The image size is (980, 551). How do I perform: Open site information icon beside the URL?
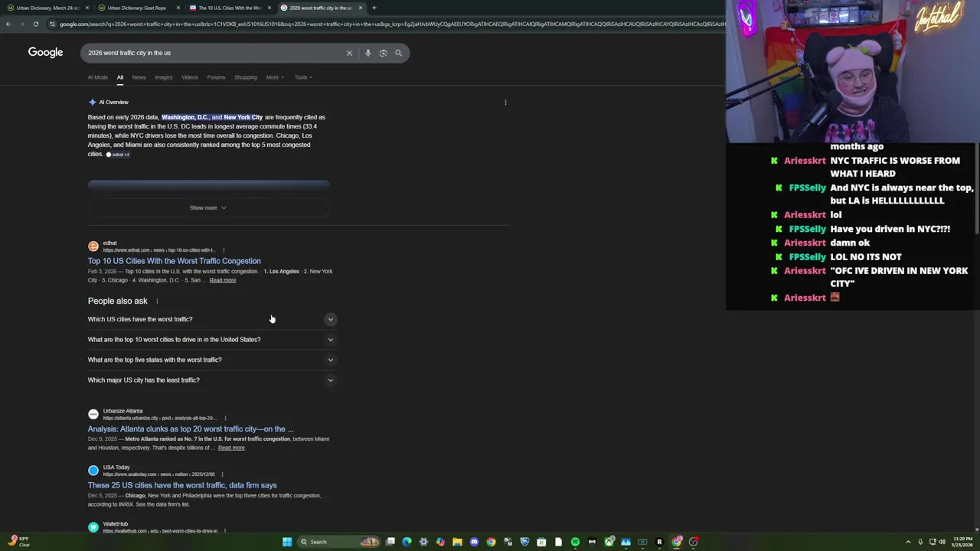click(51, 24)
